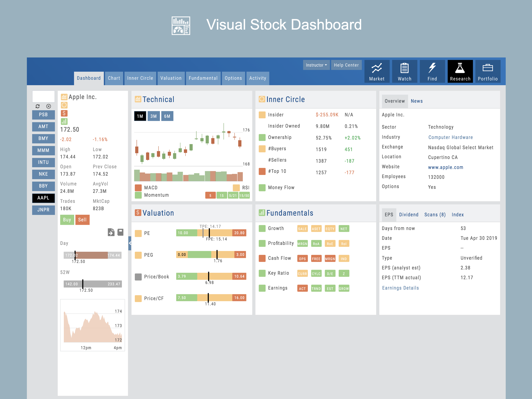
Task: Open the Instructor dropdown menu
Action: click(x=316, y=65)
